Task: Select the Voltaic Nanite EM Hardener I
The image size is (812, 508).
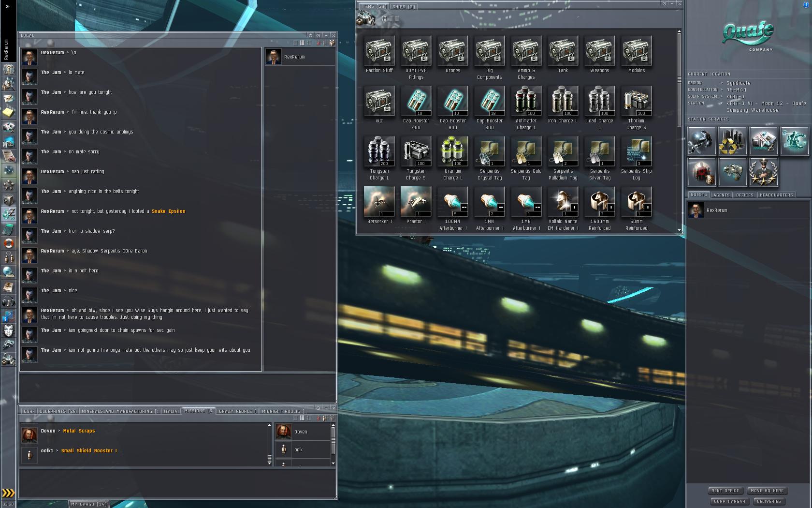Action: 563,209
